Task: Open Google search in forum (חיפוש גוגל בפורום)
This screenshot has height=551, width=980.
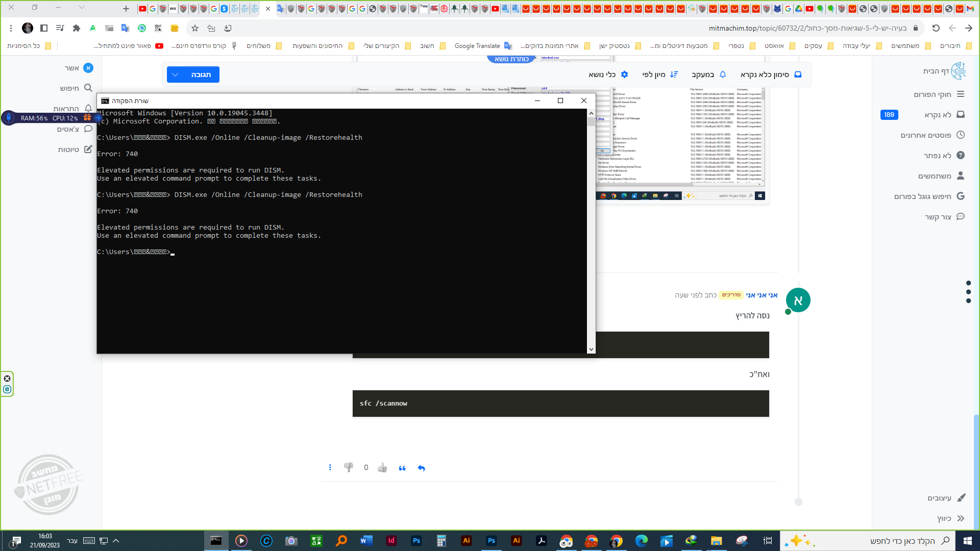Action: [x=929, y=196]
